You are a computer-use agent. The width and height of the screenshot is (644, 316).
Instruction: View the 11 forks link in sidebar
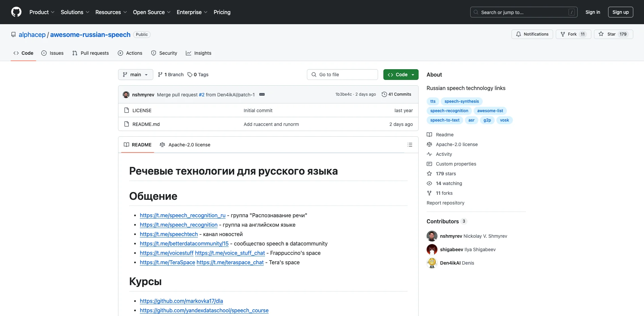tap(440, 193)
